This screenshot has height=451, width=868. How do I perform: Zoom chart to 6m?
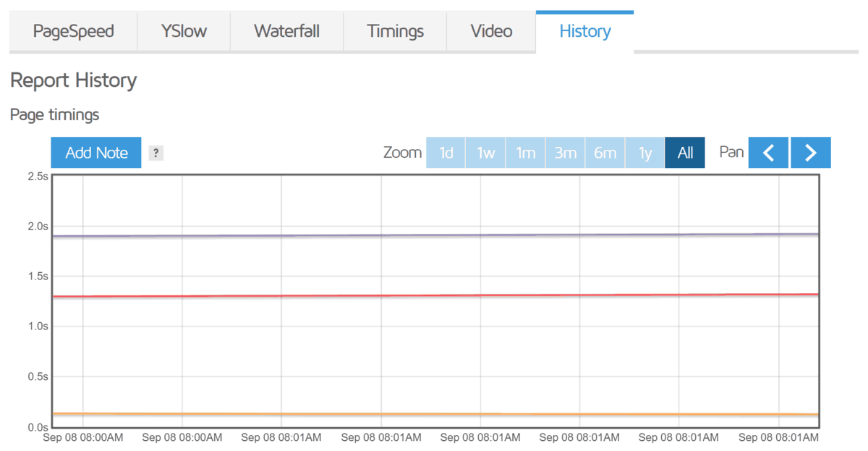click(605, 153)
